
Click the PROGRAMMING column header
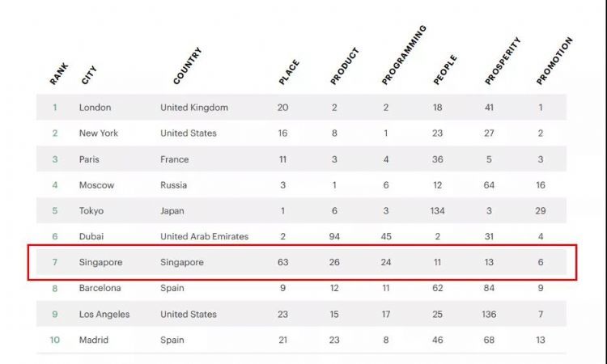pos(403,56)
